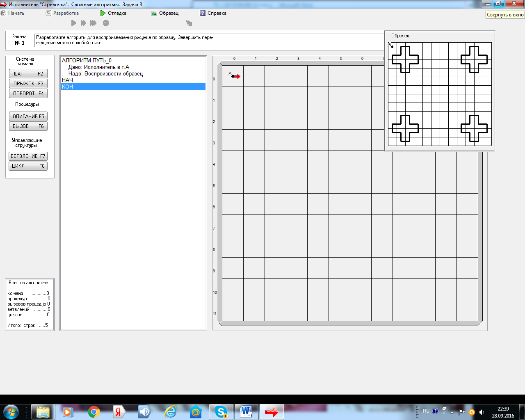Open the Разработка menu
Viewport: 525px width, 420px height.
pyautogui.click(x=62, y=13)
